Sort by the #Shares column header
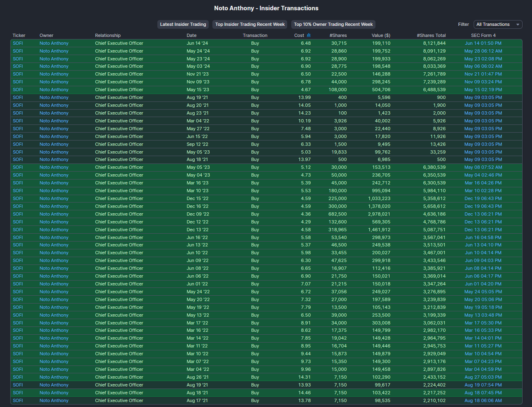 [x=338, y=35]
